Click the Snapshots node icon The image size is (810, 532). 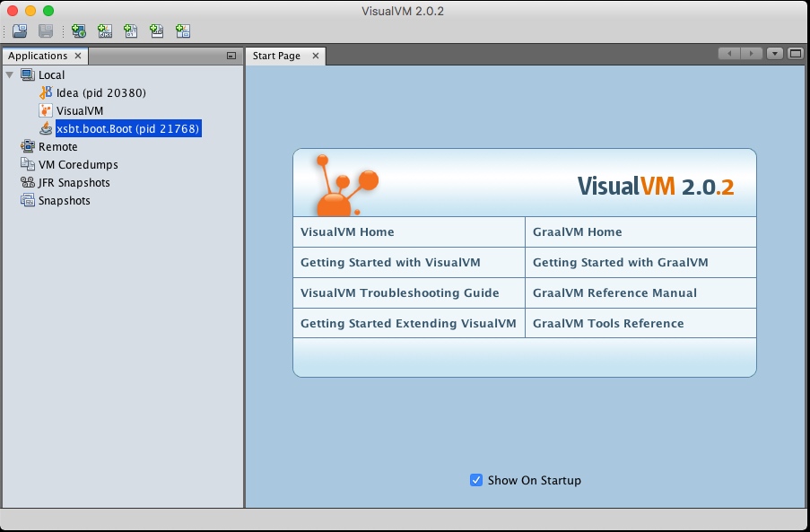point(28,200)
